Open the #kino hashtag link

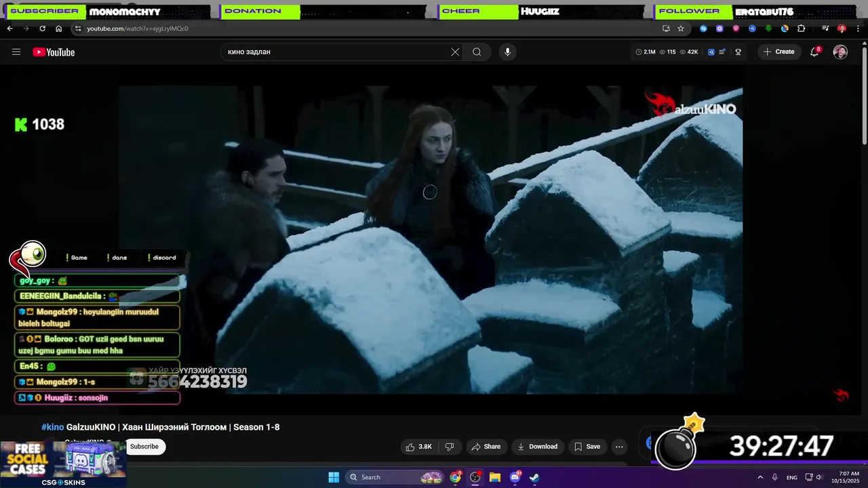coord(52,427)
